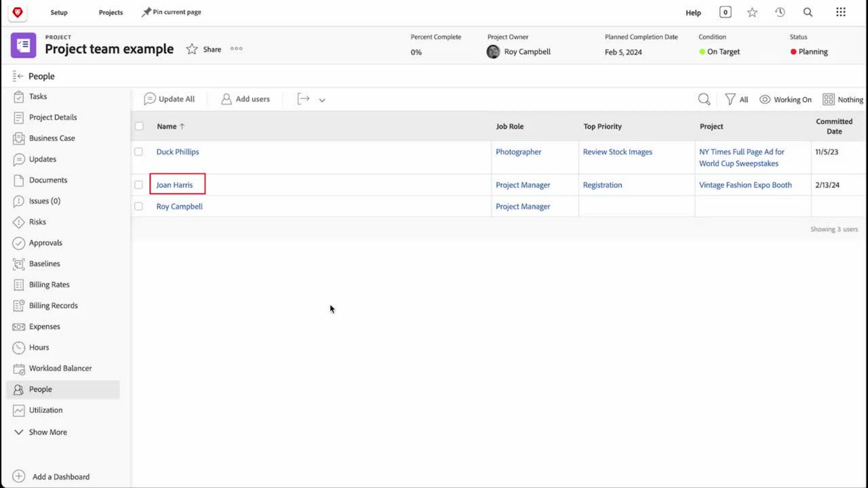Screen dimensions: 868x488
Task: Open the recent history icon in the top bar
Action: coord(780,12)
